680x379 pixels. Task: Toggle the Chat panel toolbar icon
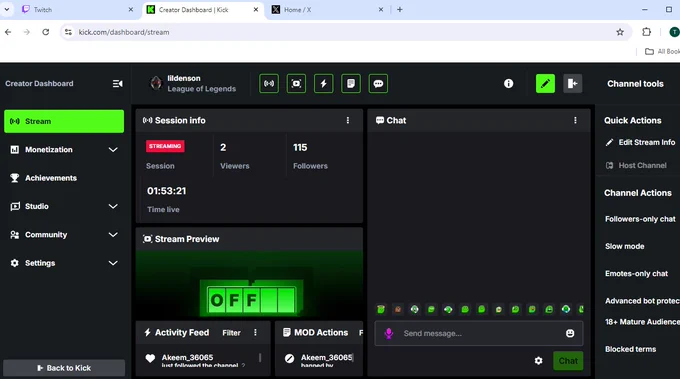coord(378,84)
